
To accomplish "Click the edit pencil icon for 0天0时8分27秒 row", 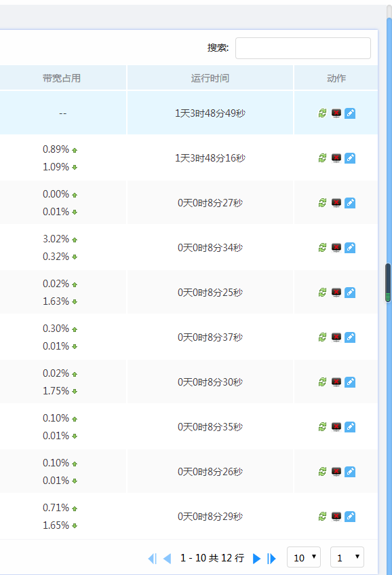I will click(350, 203).
